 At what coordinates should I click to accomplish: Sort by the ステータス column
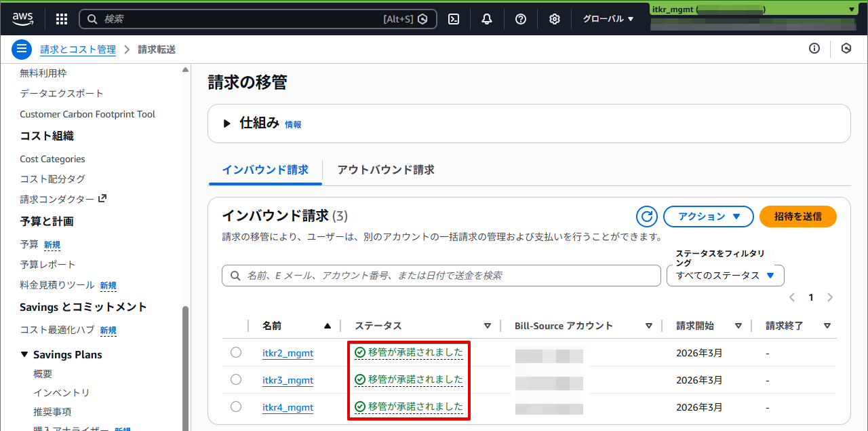487,326
